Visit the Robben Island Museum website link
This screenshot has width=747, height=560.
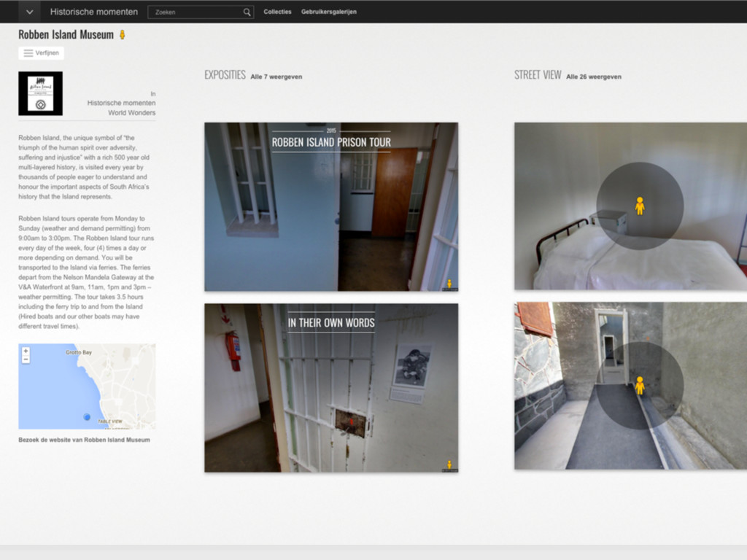pyautogui.click(x=85, y=440)
